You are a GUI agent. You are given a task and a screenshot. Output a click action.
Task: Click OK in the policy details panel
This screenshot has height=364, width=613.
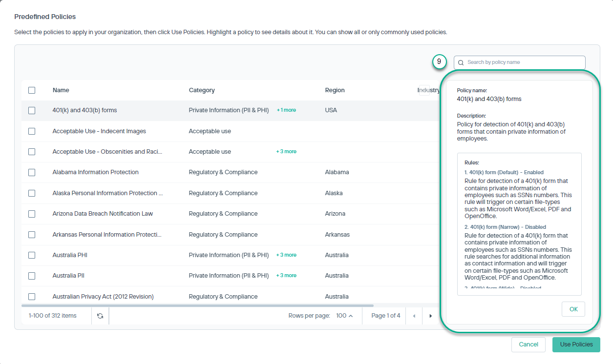click(573, 309)
